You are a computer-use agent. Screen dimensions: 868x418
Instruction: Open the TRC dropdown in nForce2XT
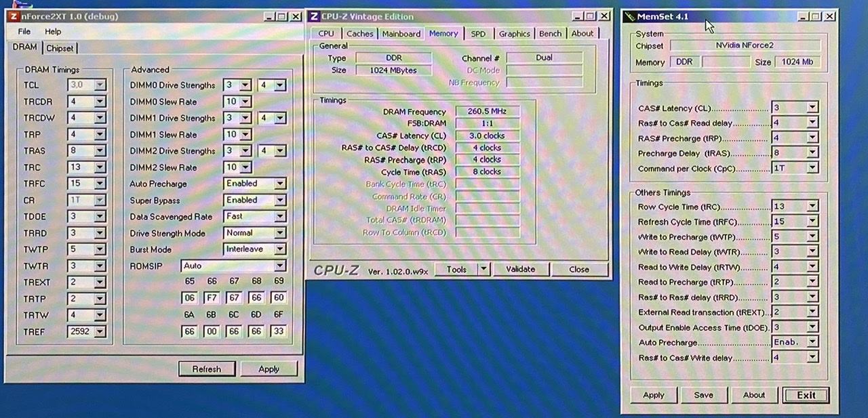pyautogui.click(x=100, y=167)
